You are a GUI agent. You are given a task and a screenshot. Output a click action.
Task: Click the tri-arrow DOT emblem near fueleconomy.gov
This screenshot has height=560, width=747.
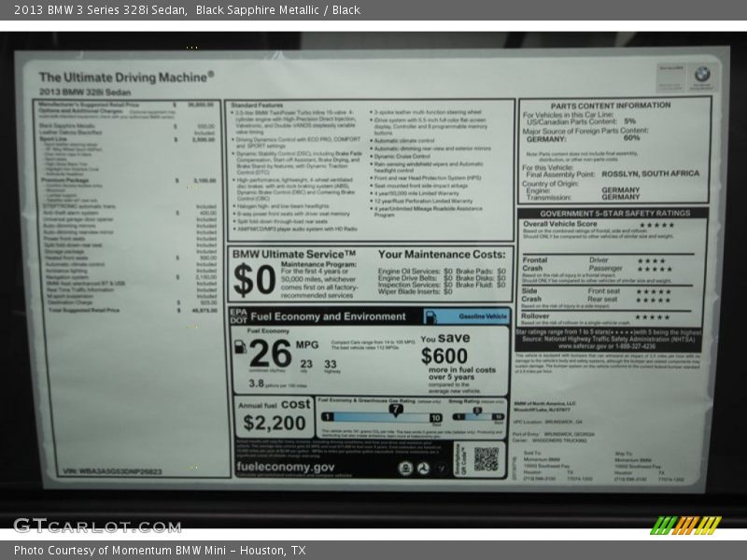point(422,468)
